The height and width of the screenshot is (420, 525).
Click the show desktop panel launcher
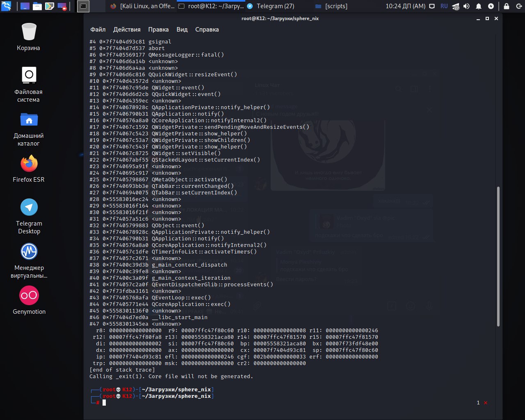25,6
